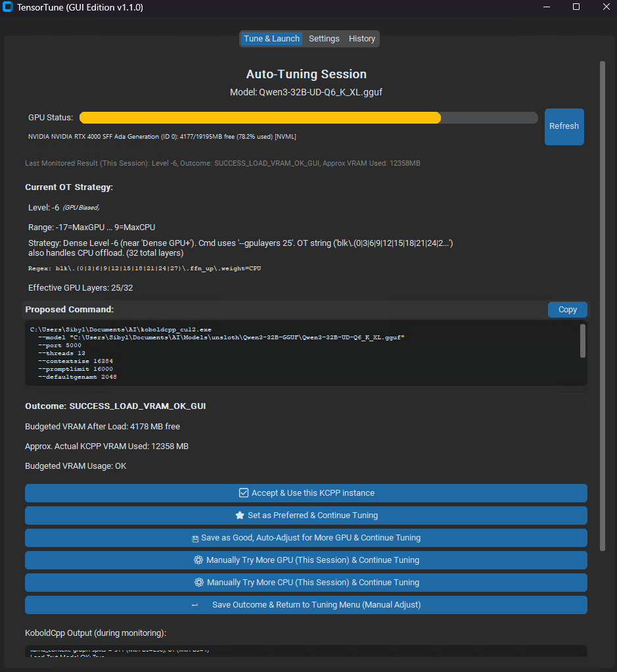
Task: Click gear icon beside Manually Try More CPU
Action: 199,582
